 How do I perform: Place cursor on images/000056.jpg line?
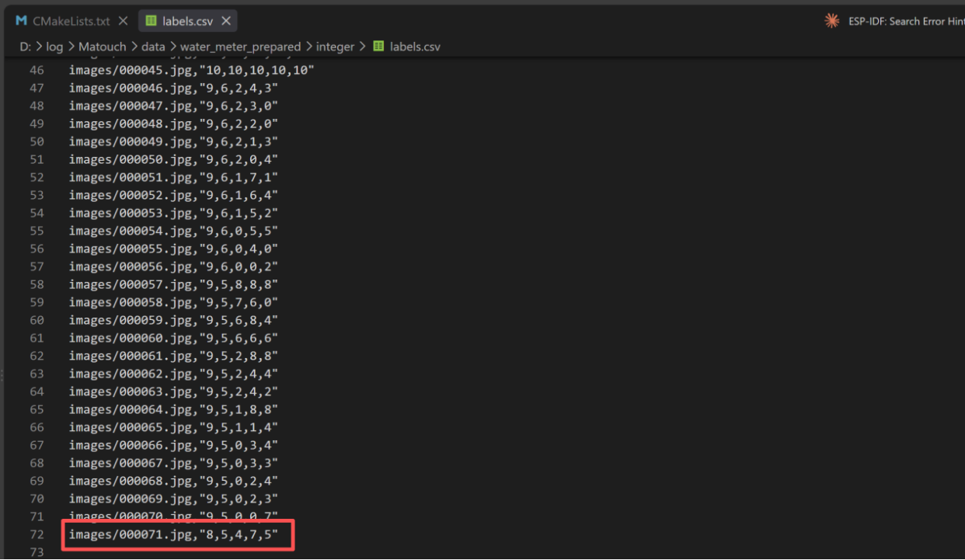pyautogui.click(x=173, y=266)
